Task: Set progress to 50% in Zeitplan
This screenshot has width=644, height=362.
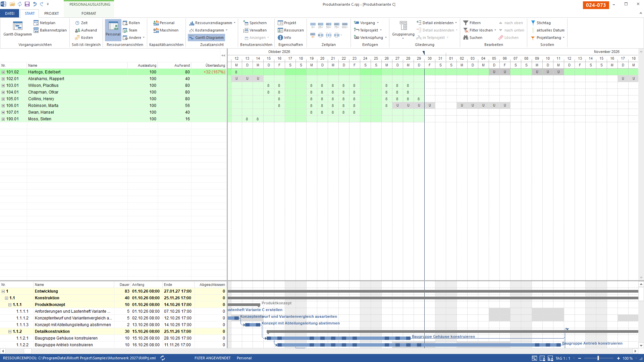Action: point(329,25)
